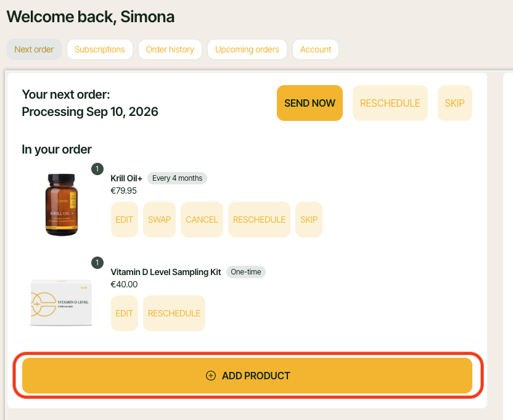Edit the Krill Oil+ subscription
The height and width of the screenshot is (420, 513).
click(x=125, y=220)
